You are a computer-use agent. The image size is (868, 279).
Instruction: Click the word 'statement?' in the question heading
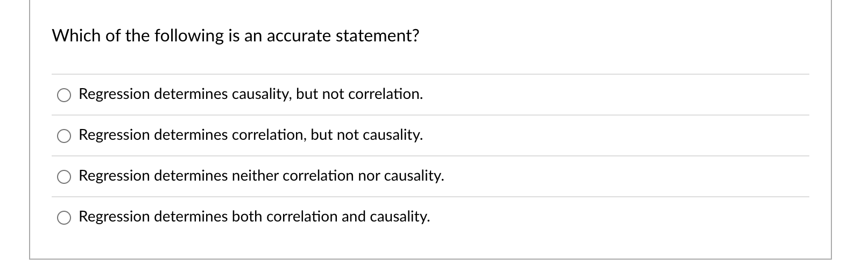click(377, 36)
